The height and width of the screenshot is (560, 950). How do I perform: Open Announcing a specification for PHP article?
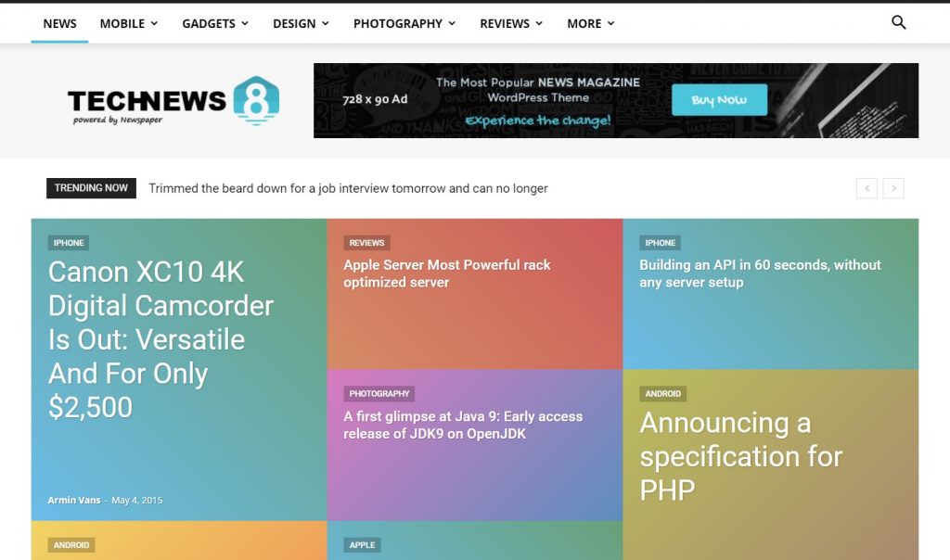tap(740, 456)
